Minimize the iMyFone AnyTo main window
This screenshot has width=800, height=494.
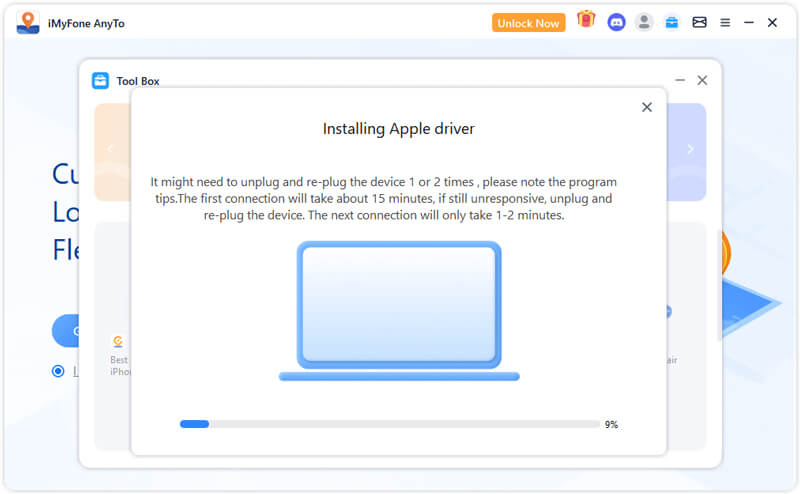click(x=749, y=22)
